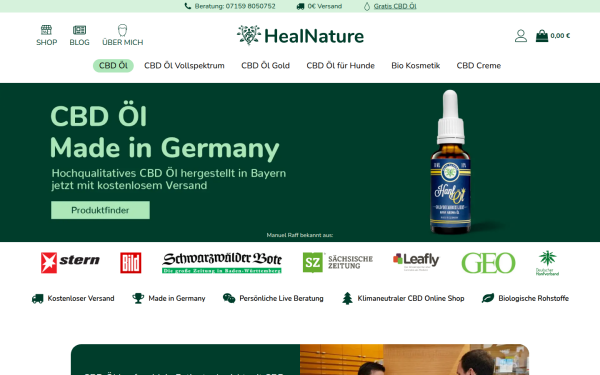Open Bio Kosmetik category
This screenshot has height=375, width=600.
tap(416, 65)
